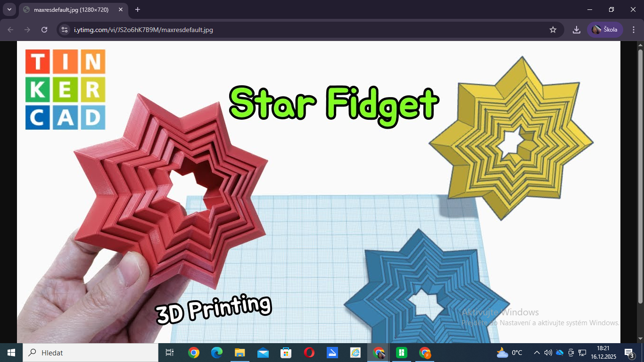Open a new browser tab
Viewport: 644px width, 362px height.
pyautogui.click(x=138, y=9)
